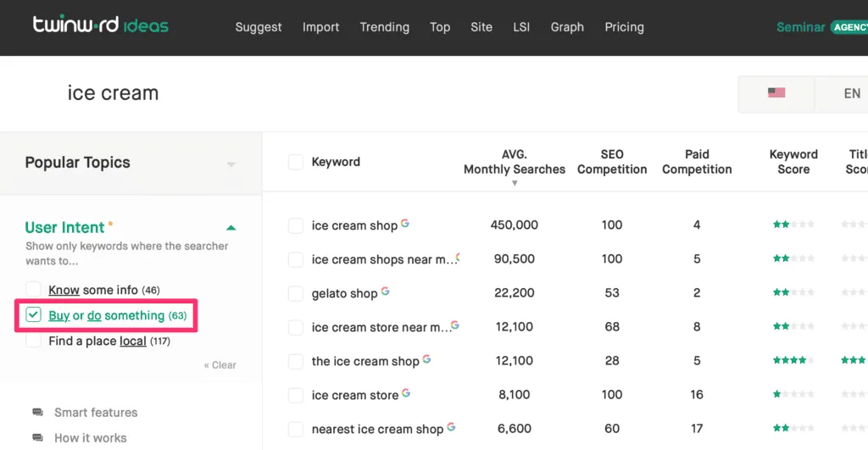Viewport: 868px width, 450px height.
Task: Click keyword score stars for the ice cream shop
Action: pyautogui.click(x=793, y=360)
